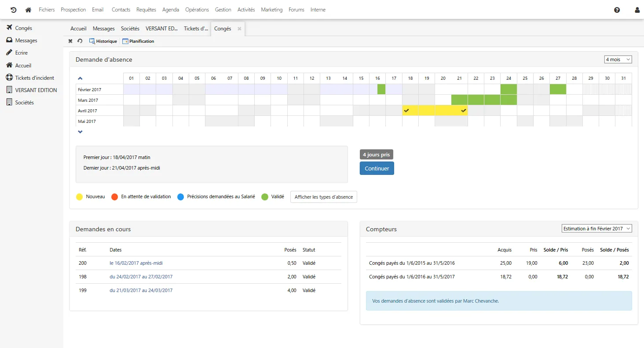
Task: Open the Prospection menu
Action: pyautogui.click(x=73, y=10)
